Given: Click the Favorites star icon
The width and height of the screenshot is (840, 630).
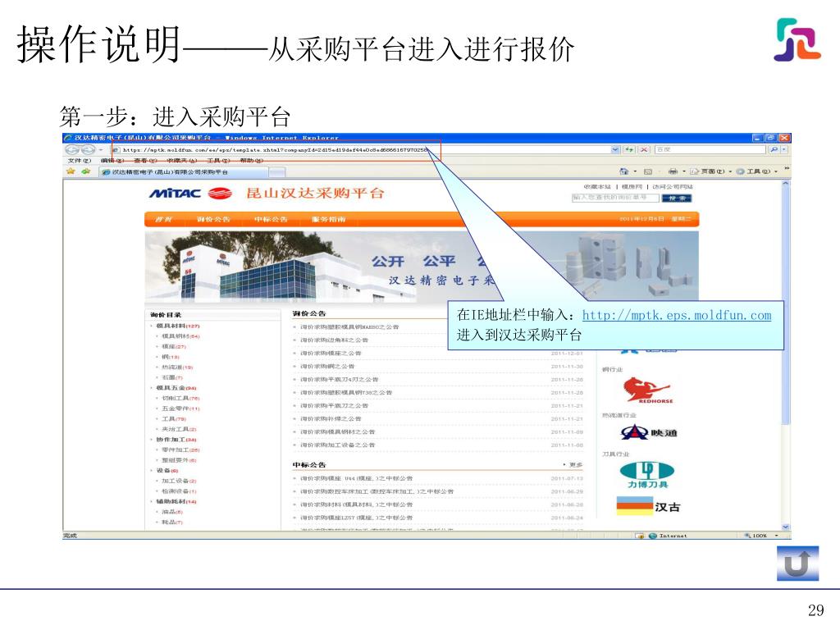Looking at the screenshot, I should pyautogui.click(x=71, y=171).
